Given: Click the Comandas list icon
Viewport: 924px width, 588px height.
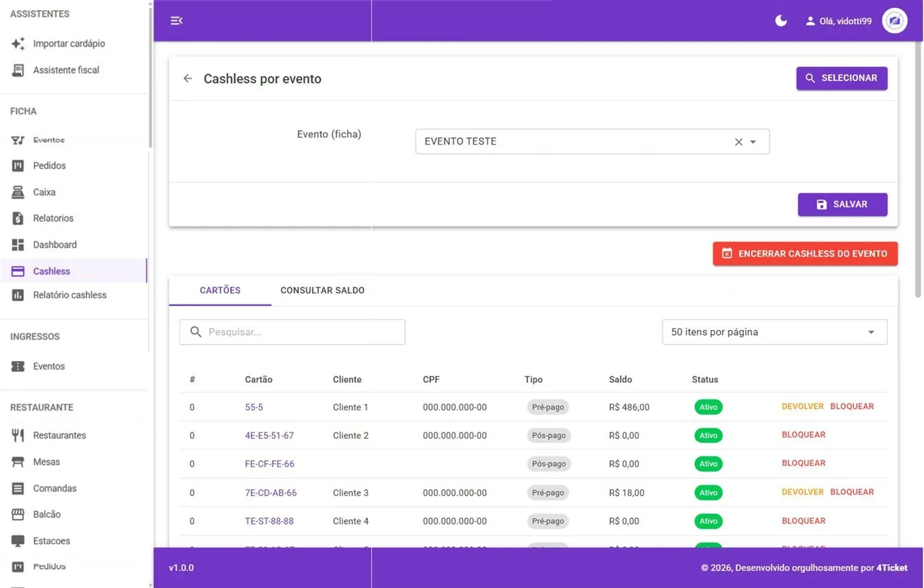Looking at the screenshot, I should tap(18, 488).
